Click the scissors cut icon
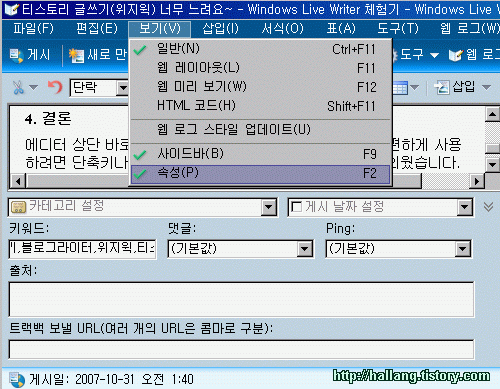 click(18, 88)
